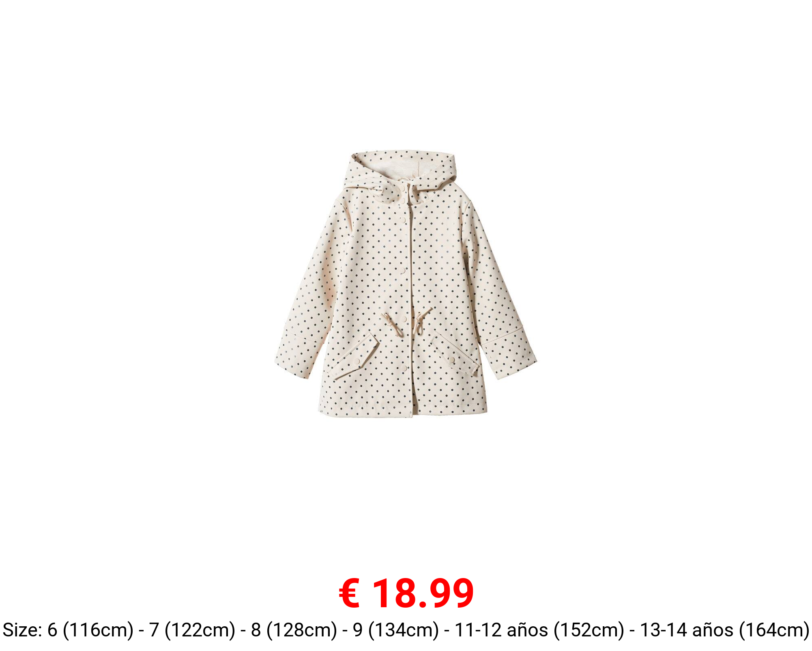Select size 7 (122cm)
This screenshot has height=651, width=812.
(192, 630)
